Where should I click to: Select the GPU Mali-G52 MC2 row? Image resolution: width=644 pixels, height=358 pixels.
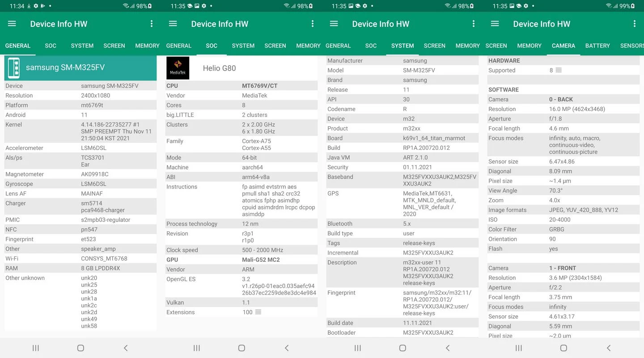click(241, 260)
